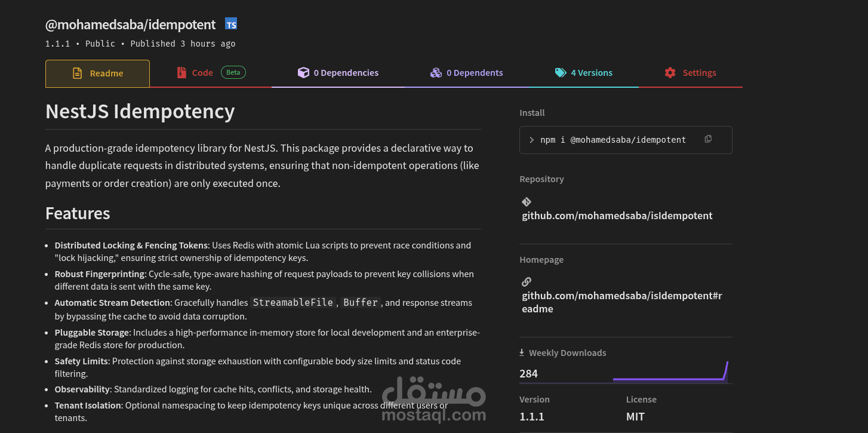868x433 pixels.
Task: Click the Dependents stacked cubes icon
Action: click(436, 73)
